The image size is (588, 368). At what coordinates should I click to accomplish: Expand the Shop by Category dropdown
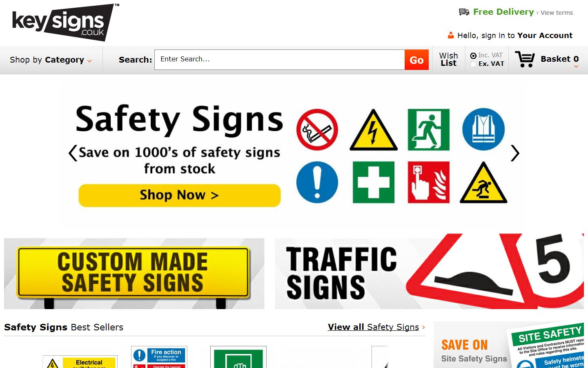[51, 60]
